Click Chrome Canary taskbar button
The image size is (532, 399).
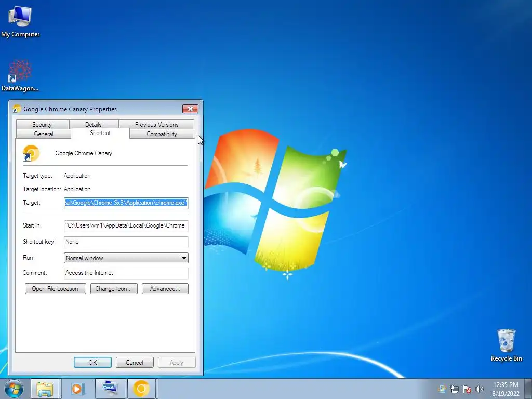point(141,389)
